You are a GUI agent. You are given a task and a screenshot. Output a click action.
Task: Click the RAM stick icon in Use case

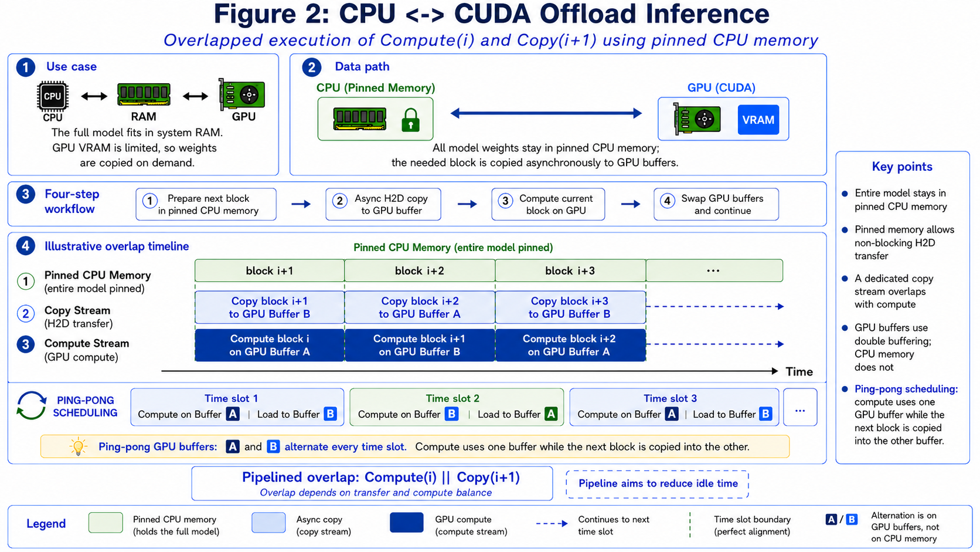pyautogui.click(x=144, y=94)
